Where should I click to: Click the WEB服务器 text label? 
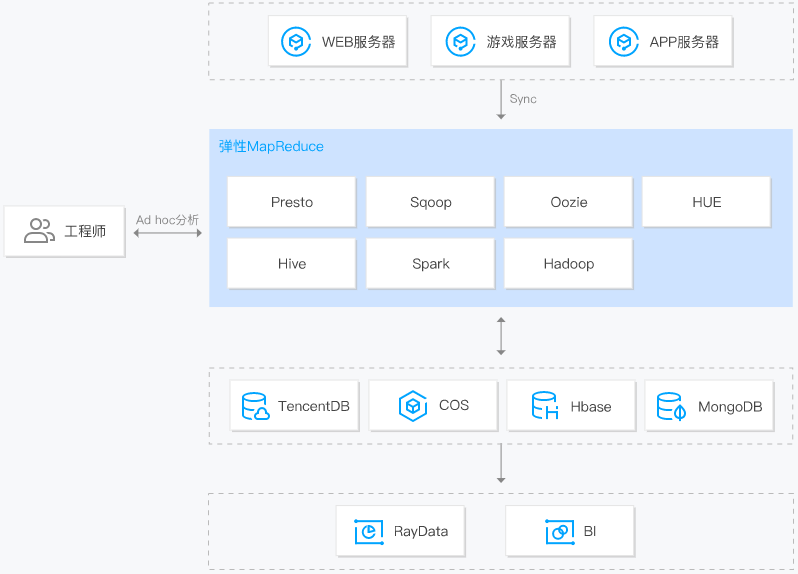[x=358, y=42]
